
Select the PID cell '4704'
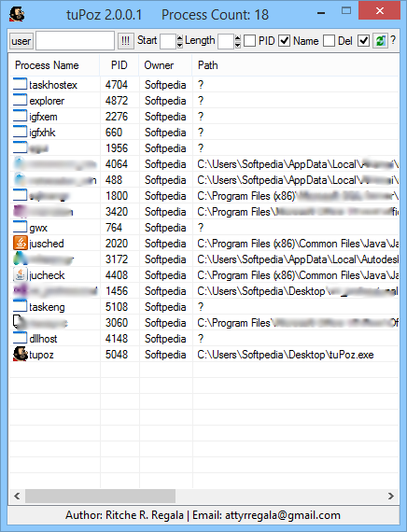coord(117,85)
